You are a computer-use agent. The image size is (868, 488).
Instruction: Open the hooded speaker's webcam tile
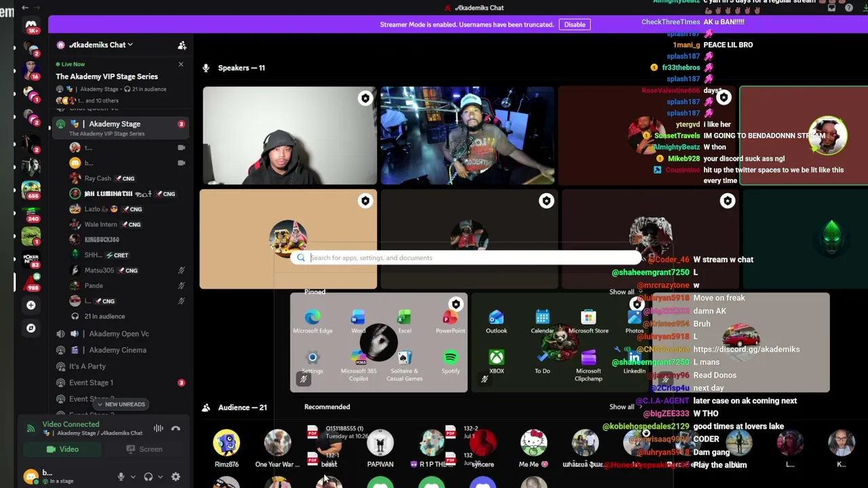click(290, 136)
